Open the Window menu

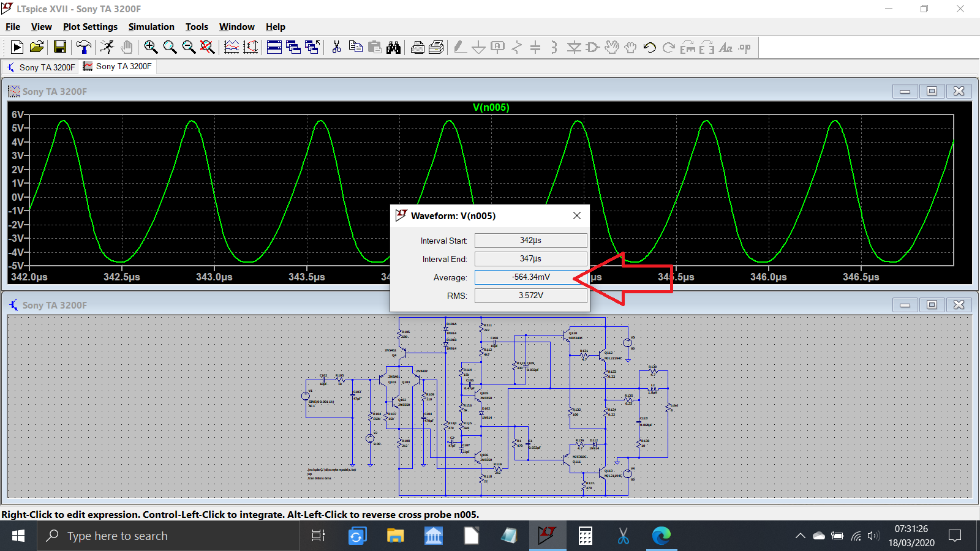click(x=237, y=27)
